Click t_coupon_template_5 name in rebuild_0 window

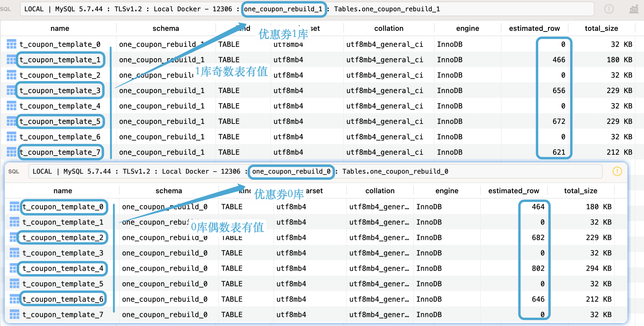(63, 284)
